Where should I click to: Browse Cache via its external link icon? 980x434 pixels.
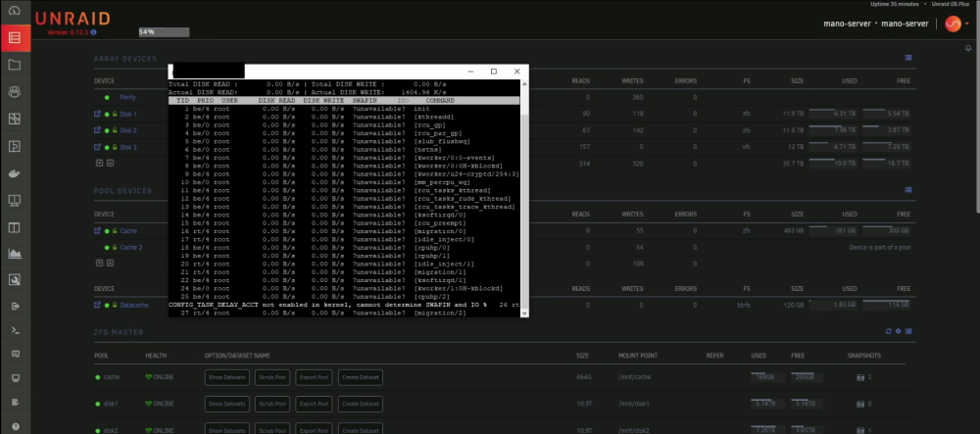tap(97, 230)
